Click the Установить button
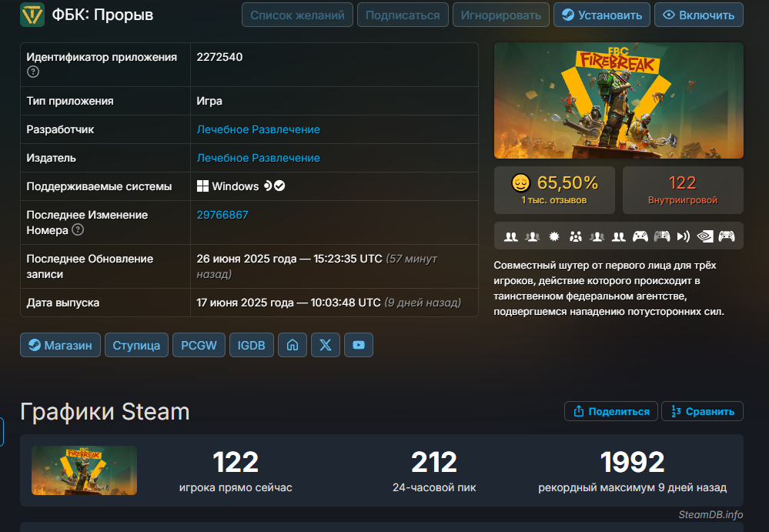 tap(602, 15)
